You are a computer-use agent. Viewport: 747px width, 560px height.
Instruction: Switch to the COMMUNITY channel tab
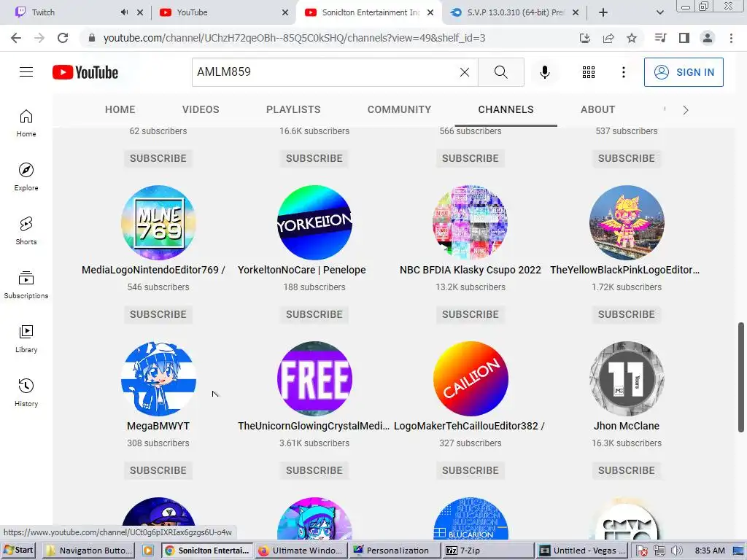[x=399, y=109]
